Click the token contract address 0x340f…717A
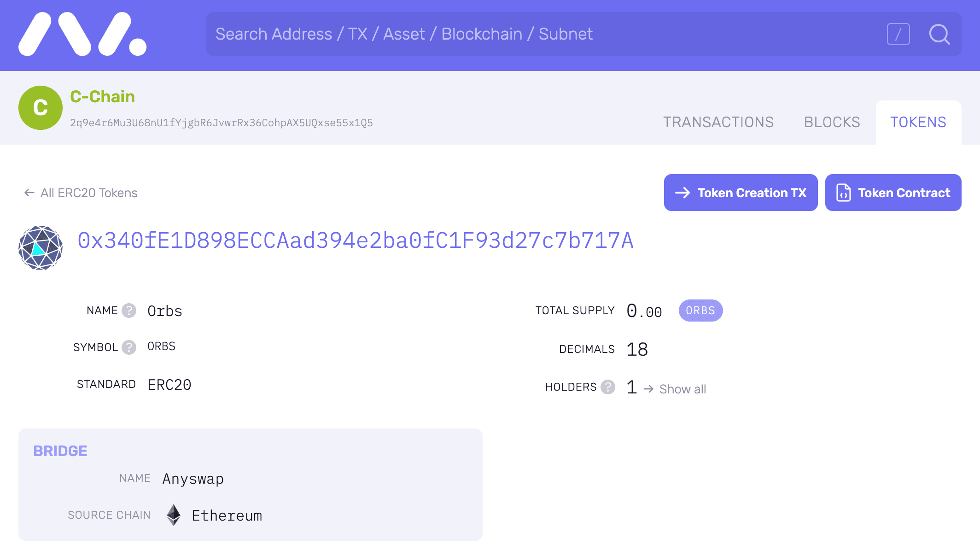The height and width of the screenshot is (551, 980). [356, 240]
